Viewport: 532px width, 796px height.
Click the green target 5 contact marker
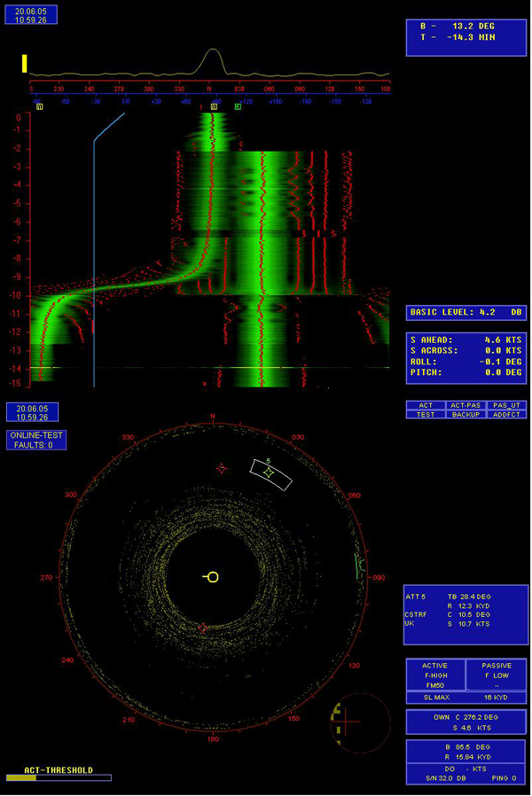(270, 473)
